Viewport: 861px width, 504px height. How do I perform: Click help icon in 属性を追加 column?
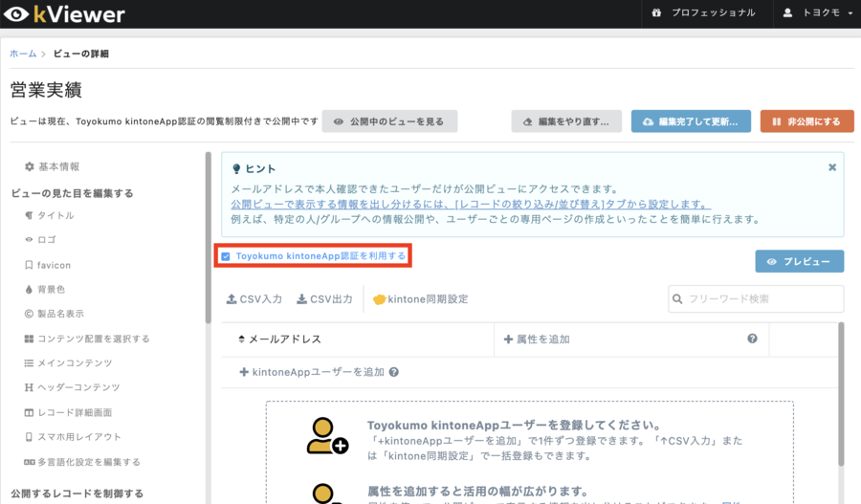pyautogui.click(x=752, y=339)
